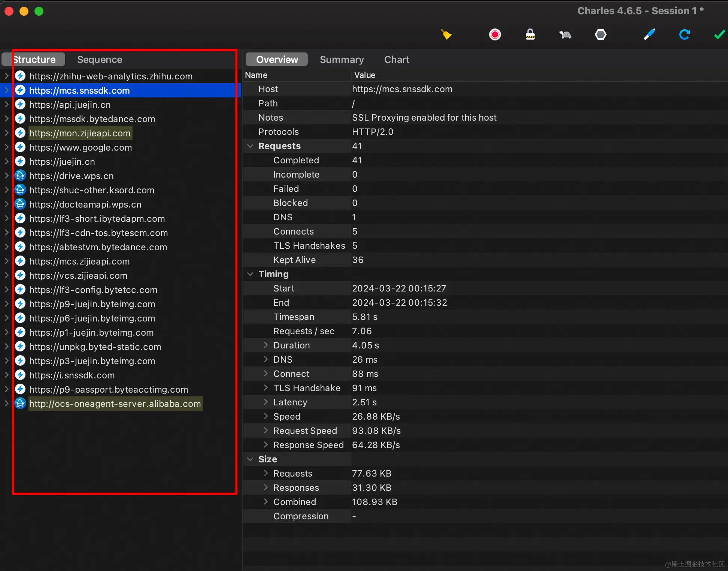The image size is (728, 571).
Task: Toggle the hexagon Breakpoints icon
Action: coord(600,35)
